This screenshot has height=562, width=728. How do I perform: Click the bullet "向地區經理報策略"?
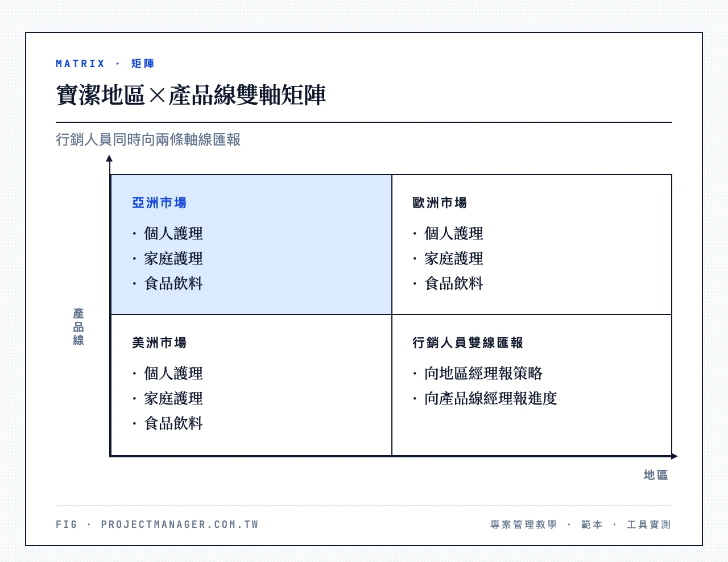[483, 373]
